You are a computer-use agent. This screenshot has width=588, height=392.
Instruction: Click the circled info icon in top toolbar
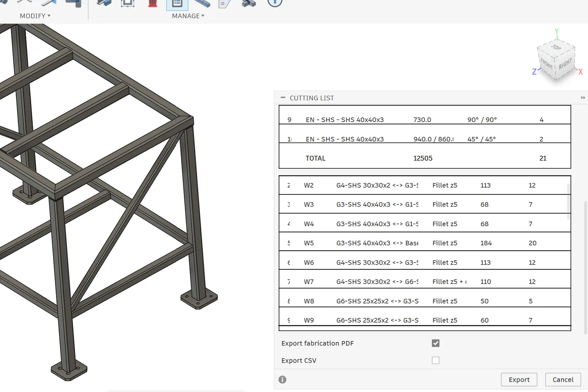[275, 3]
